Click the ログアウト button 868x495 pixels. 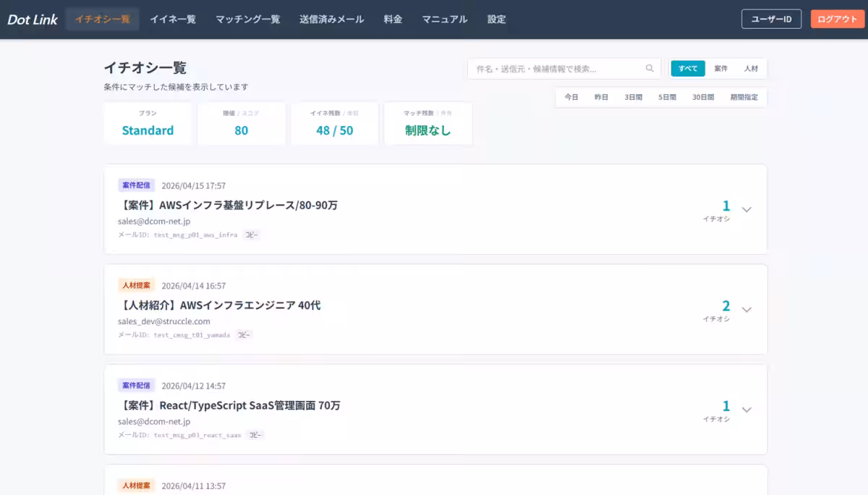coord(837,20)
